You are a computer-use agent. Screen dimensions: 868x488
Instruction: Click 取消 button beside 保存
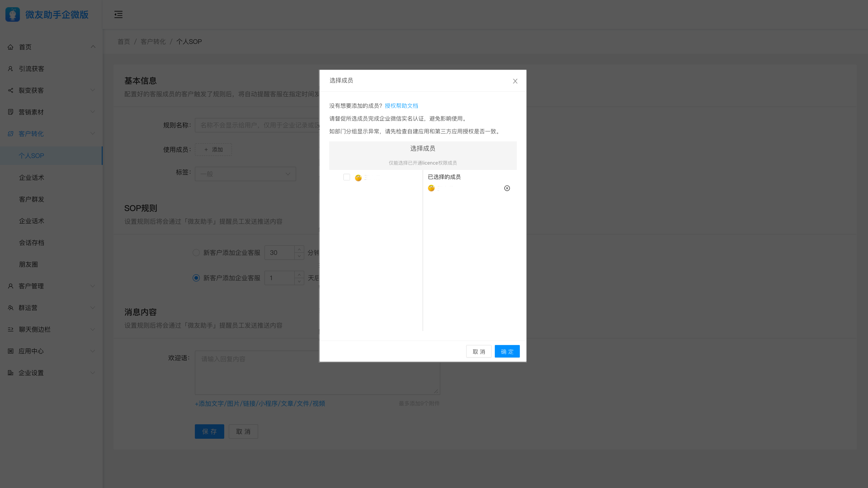click(243, 432)
